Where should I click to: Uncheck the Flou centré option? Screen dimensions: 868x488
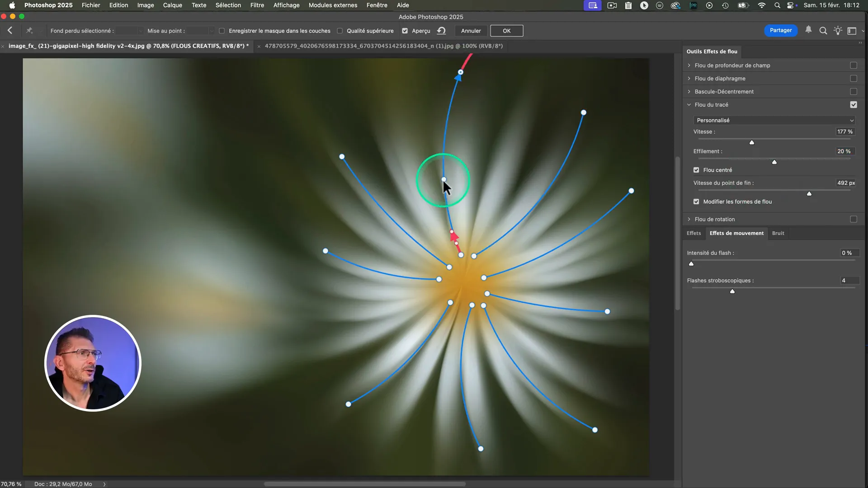coord(696,170)
